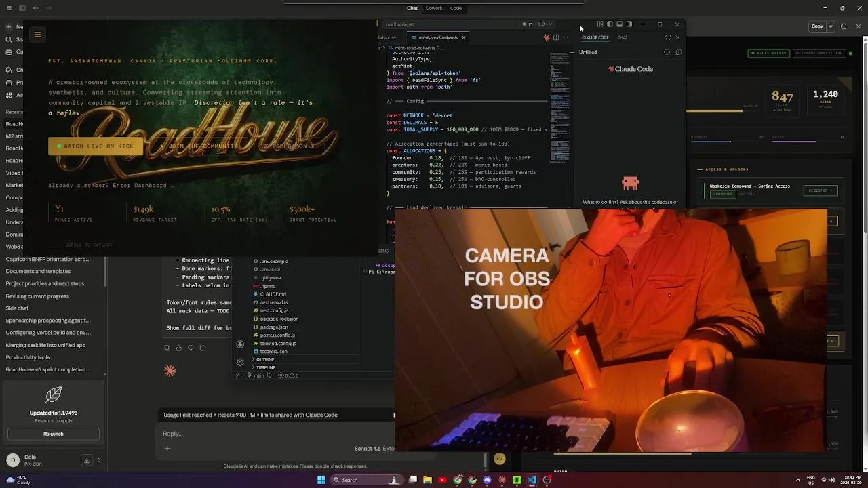Copy the Claude response with copy icon
The width and height of the screenshot is (868, 488).
tap(167, 348)
